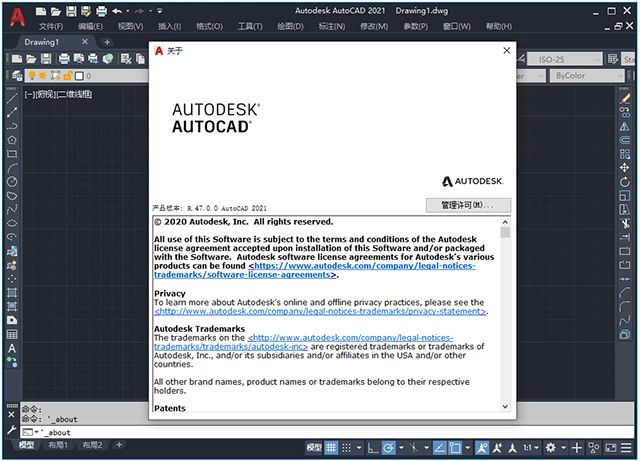This screenshot has height=461, width=640.
Task: Switch to the 布局1 layout tab
Action: (58, 445)
